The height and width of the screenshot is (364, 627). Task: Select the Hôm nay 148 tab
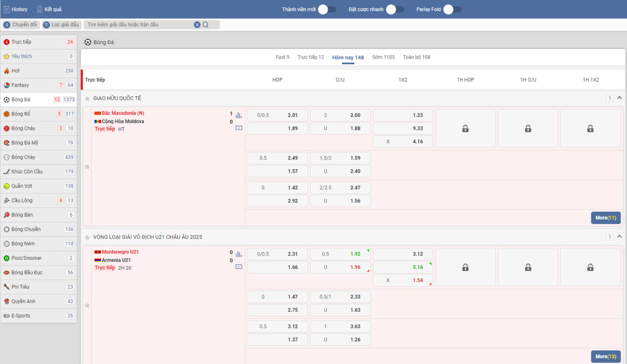pos(348,57)
